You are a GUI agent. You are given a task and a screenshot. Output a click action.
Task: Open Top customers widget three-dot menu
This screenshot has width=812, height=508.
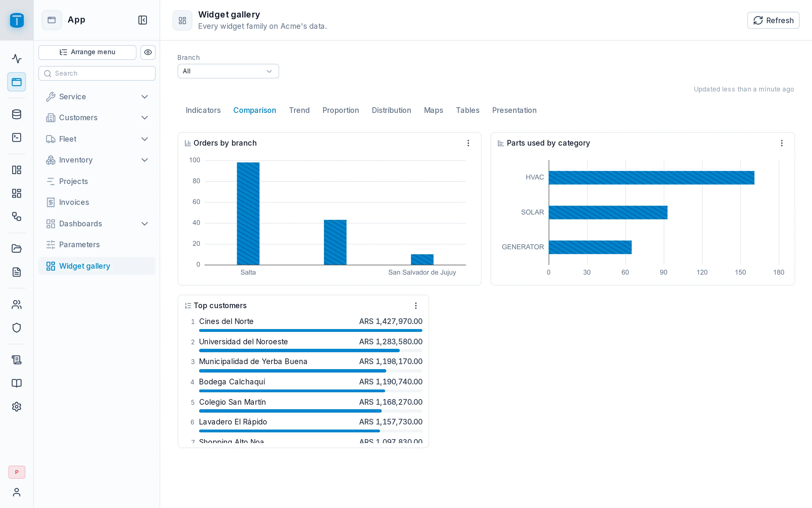(416, 305)
